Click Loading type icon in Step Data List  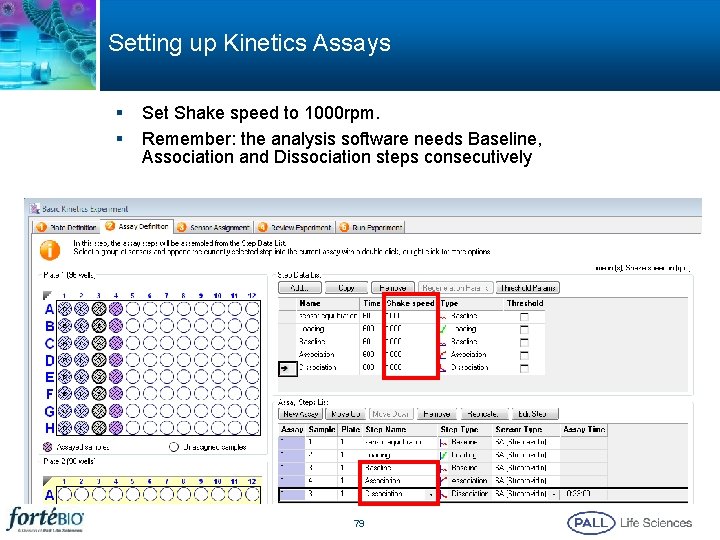tap(444, 329)
